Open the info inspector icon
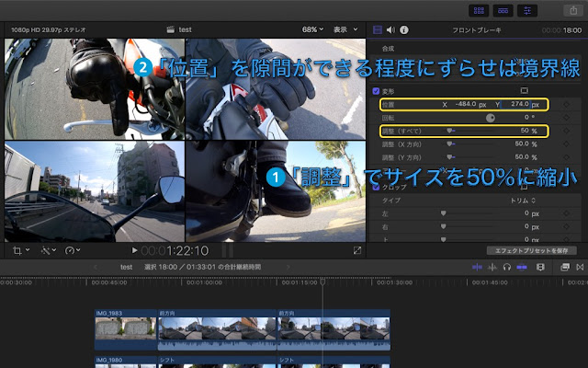This screenshot has height=368, width=588. click(404, 29)
